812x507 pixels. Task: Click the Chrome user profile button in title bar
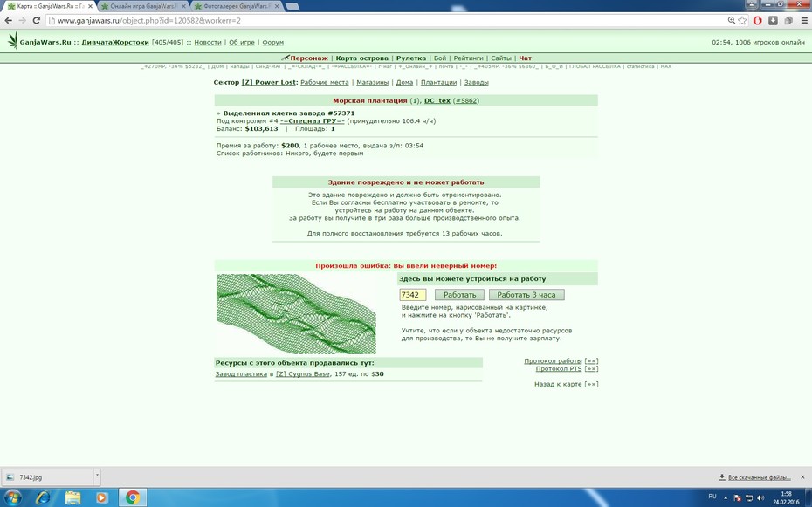click(752, 4)
